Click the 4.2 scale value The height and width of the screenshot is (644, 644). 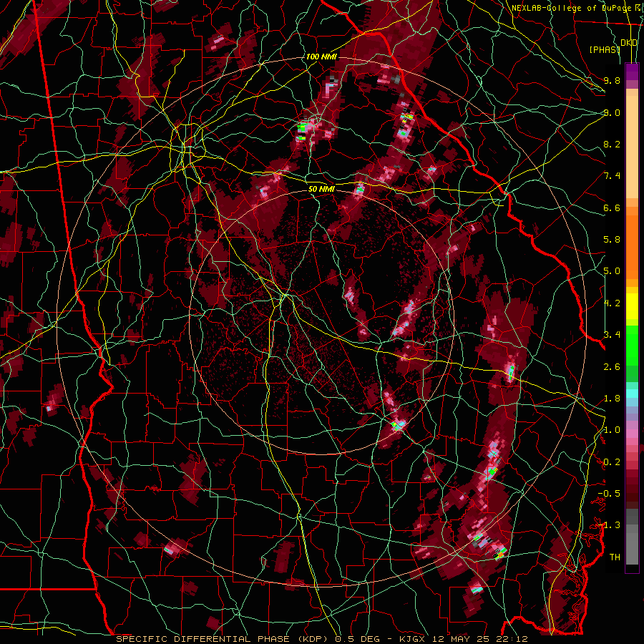(x=612, y=303)
